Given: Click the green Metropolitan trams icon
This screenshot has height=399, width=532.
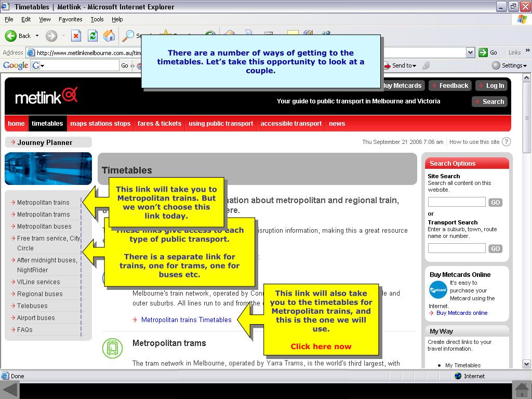Looking at the screenshot, I should point(112,348).
